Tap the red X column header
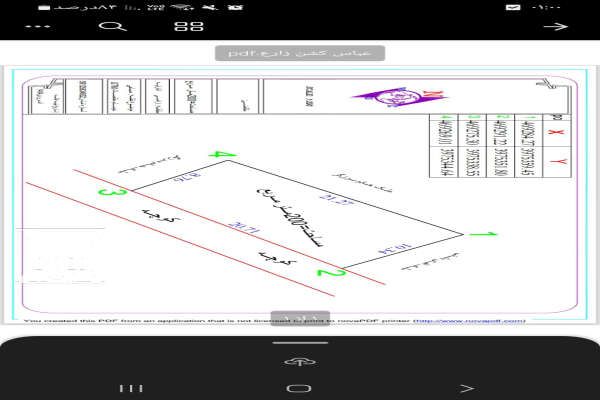The height and width of the screenshot is (400, 600). point(556,132)
